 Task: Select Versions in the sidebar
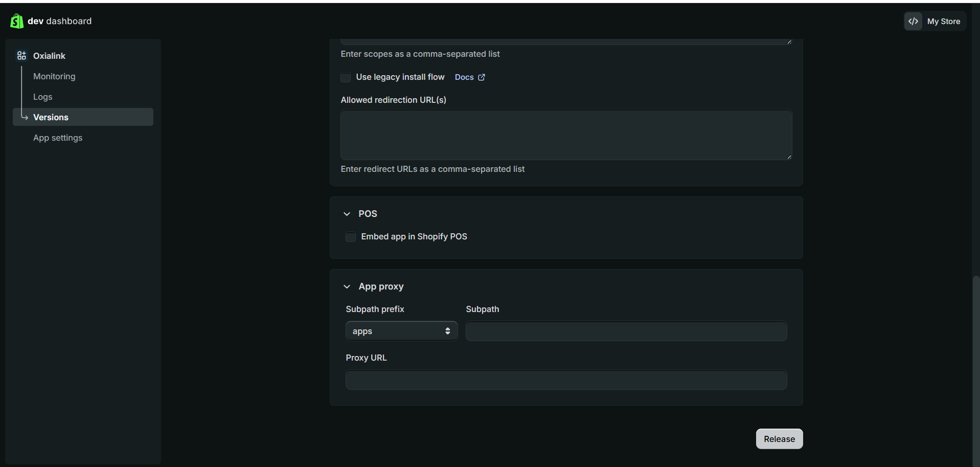pos(83,117)
